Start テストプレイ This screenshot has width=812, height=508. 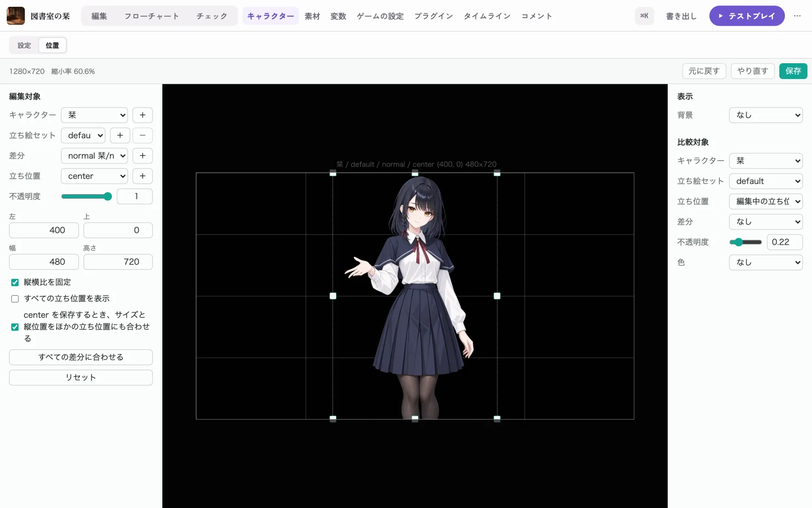747,16
